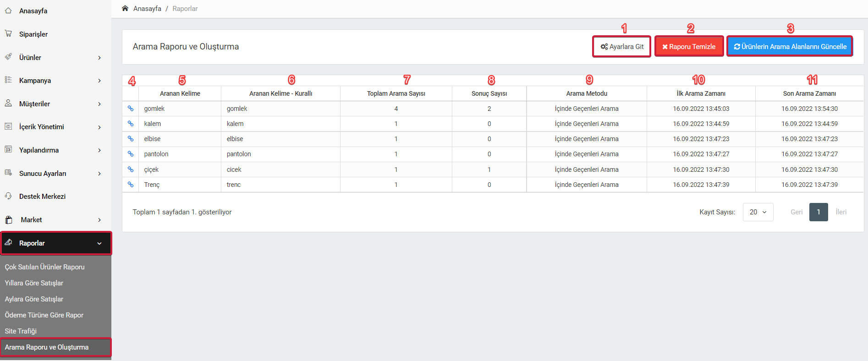The width and height of the screenshot is (868, 361).
Task: Select Arama Raporu ve Oluşturma menu item
Action: click(55, 347)
